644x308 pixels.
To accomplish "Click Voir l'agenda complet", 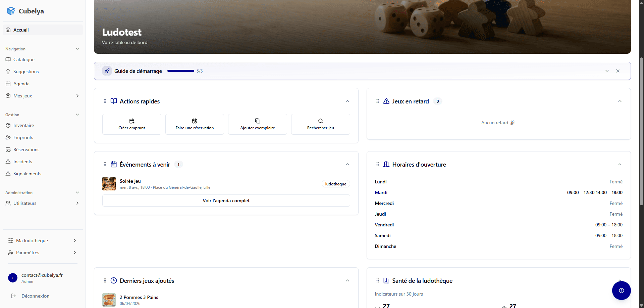I will (226, 201).
